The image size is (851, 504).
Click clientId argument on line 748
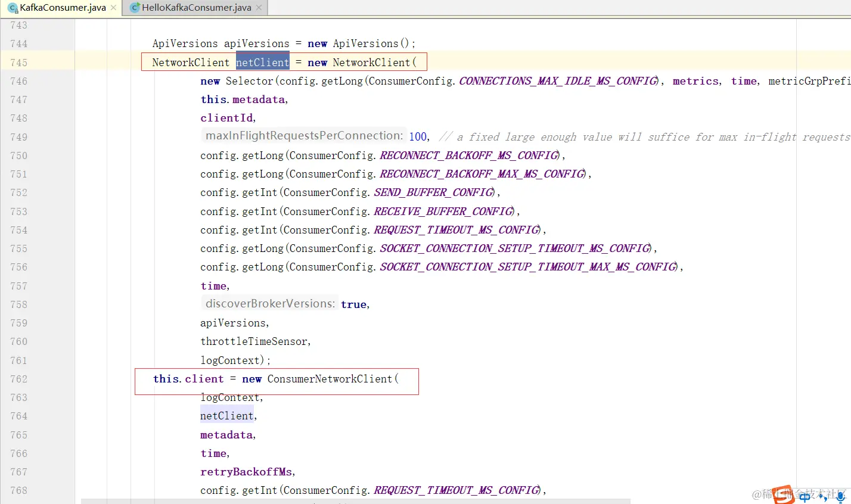(226, 118)
